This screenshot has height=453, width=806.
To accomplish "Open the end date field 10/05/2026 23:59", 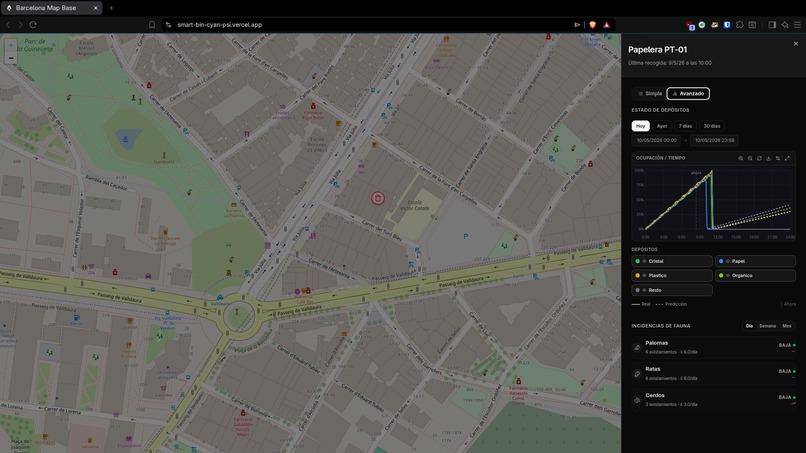I will [x=715, y=140].
